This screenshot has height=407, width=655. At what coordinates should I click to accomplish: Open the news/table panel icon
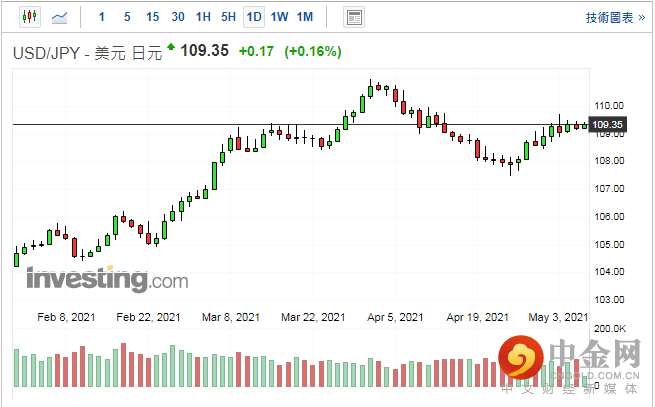point(354,17)
